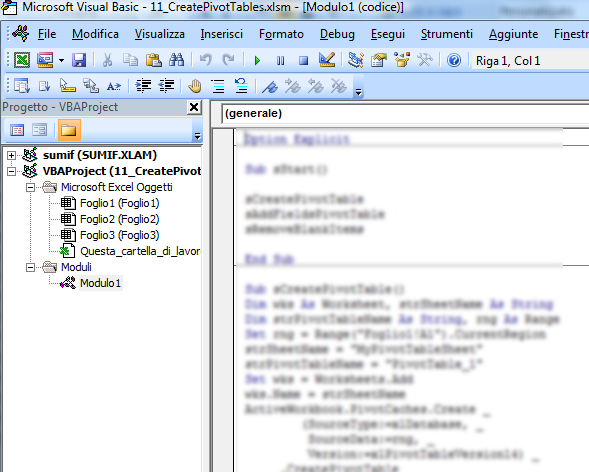Click List Constants icon
589x472 pixels.
pos(44,86)
